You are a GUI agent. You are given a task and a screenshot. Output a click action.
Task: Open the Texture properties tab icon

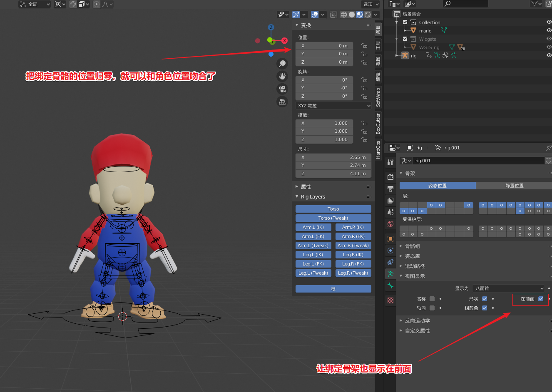pyautogui.click(x=390, y=300)
